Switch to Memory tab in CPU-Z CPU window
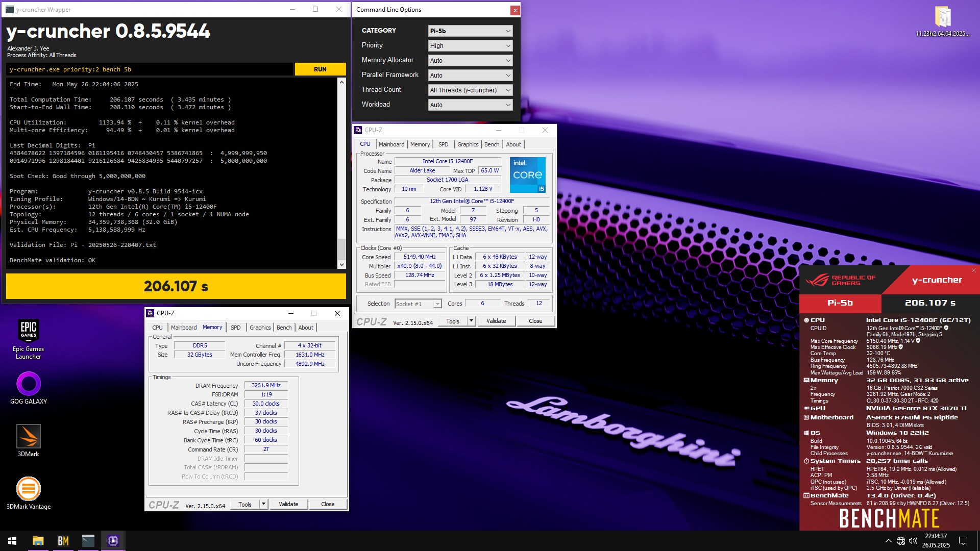This screenshot has height=551, width=980. tap(420, 144)
